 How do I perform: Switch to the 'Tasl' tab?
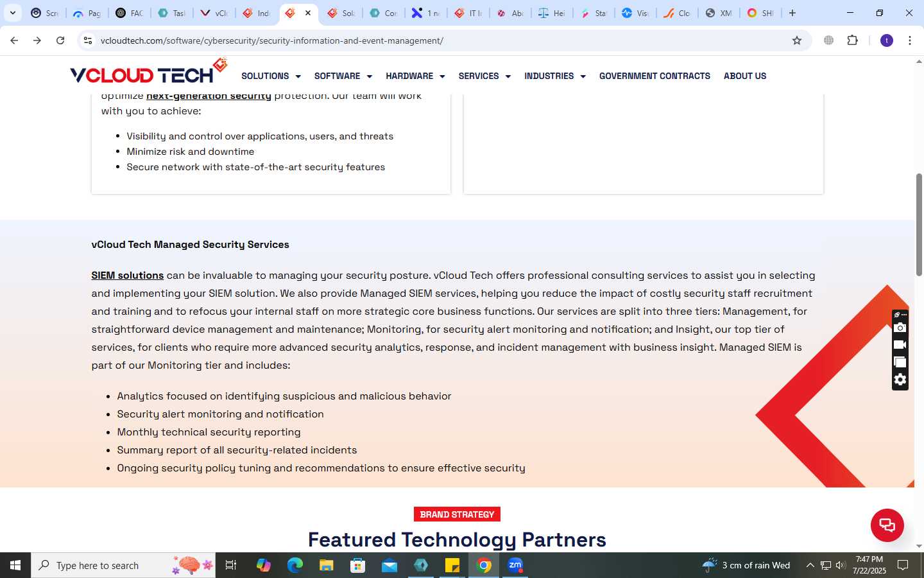click(x=172, y=13)
